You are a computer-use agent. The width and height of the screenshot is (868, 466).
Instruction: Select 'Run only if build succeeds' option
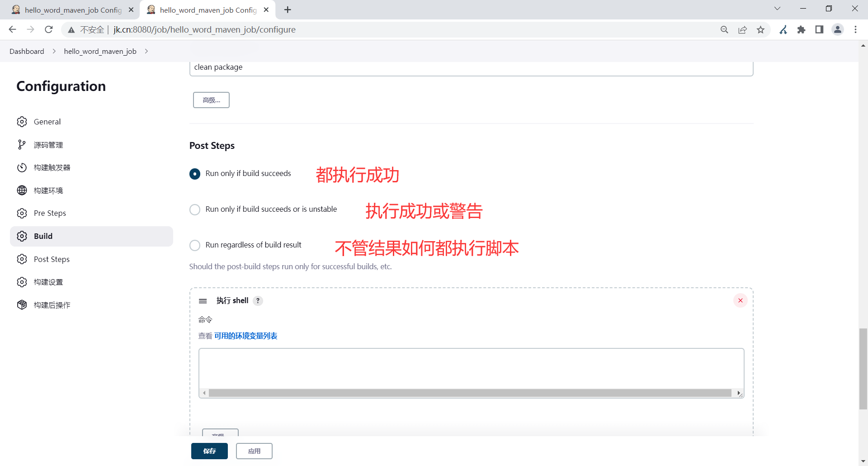pyautogui.click(x=195, y=174)
